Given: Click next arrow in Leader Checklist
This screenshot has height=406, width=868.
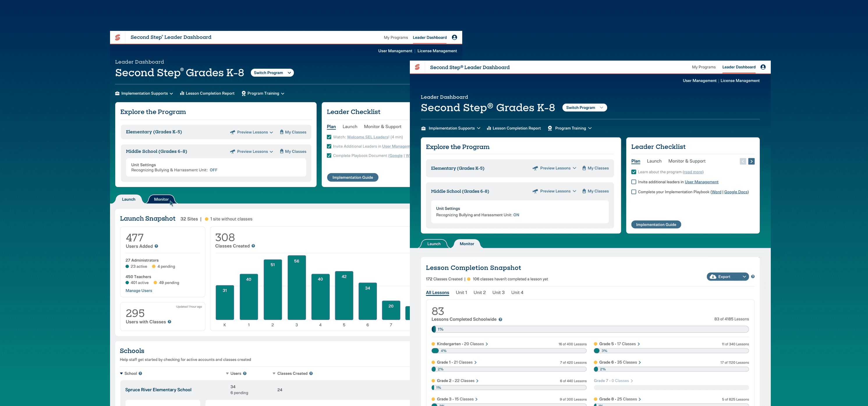Looking at the screenshot, I should [x=751, y=161].
